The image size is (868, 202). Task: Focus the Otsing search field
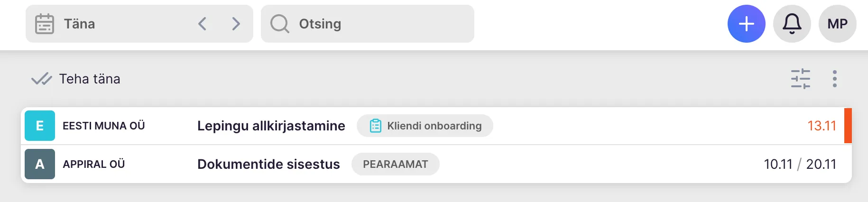(x=379, y=24)
